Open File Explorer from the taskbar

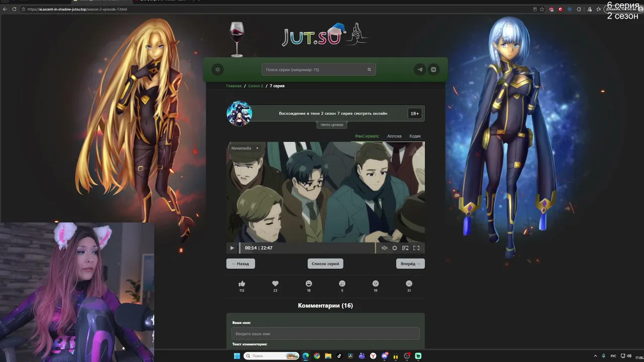(328, 356)
